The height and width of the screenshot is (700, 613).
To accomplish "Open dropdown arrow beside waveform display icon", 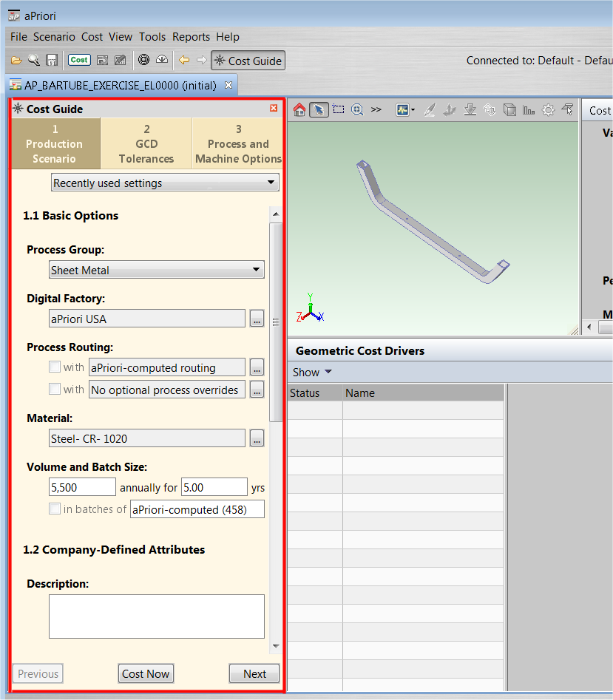I will point(413,110).
